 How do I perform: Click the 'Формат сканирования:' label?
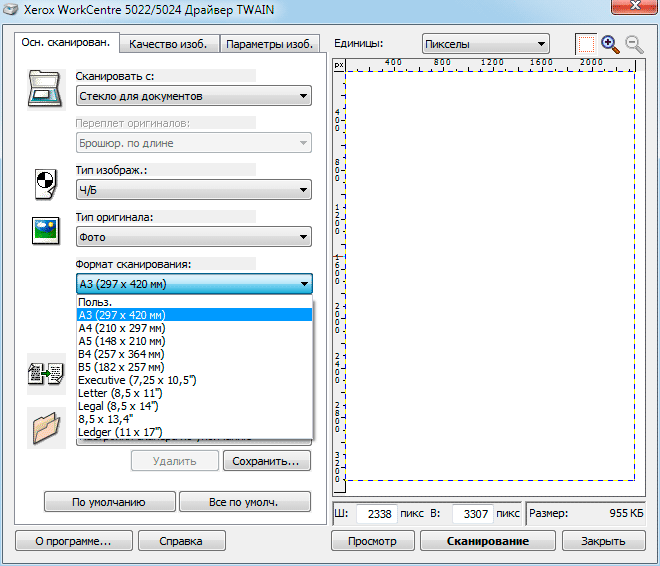[x=133, y=264]
